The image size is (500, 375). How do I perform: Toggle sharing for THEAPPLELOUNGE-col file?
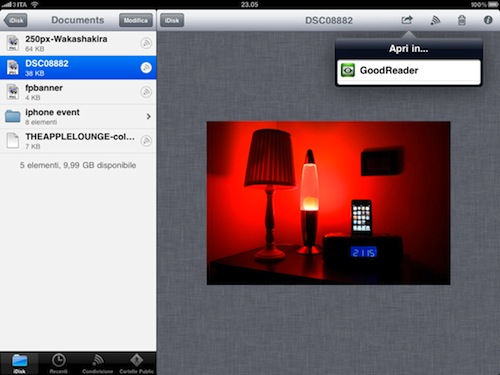146,141
